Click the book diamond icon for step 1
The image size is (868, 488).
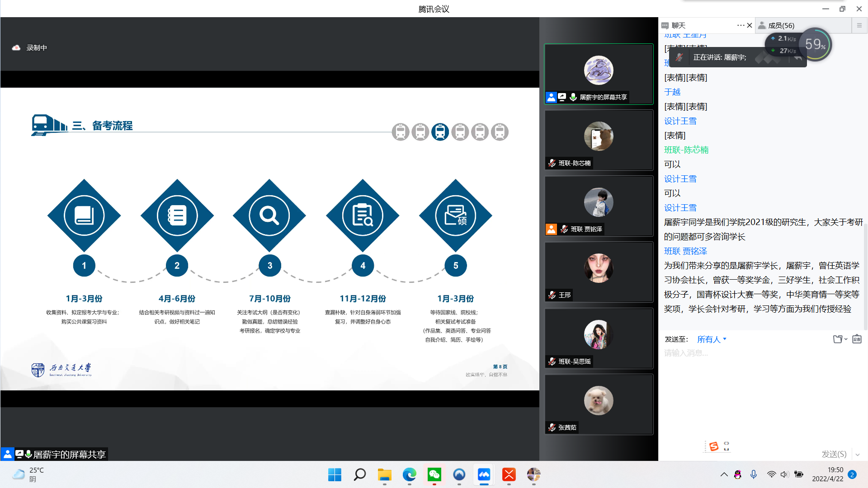[x=84, y=216]
